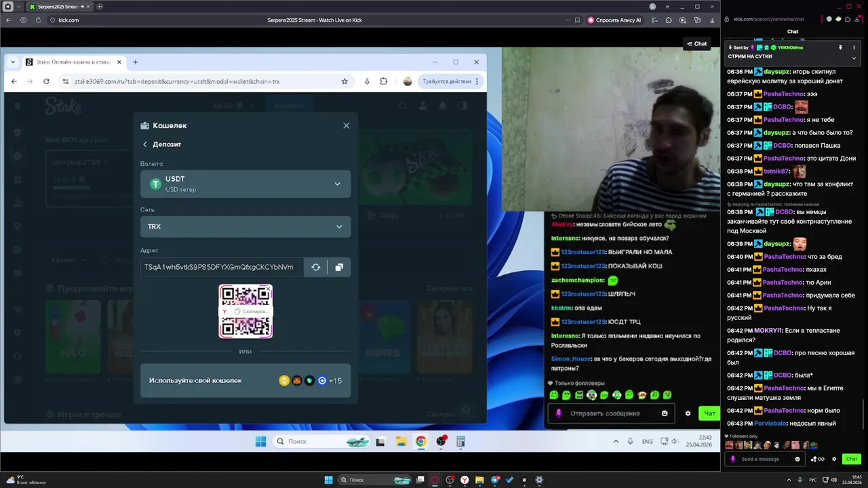This screenshot has height=488, width=868.
Task: Open File Explorer on the streamed taskbar
Action: (401, 441)
